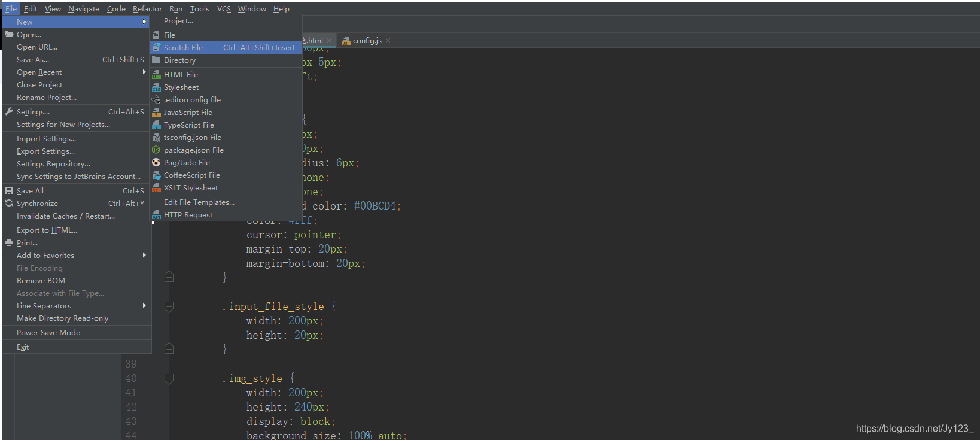The width and height of the screenshot is (980, 440).
Task: Click the Print printer icon
Action: click(9, 242)
